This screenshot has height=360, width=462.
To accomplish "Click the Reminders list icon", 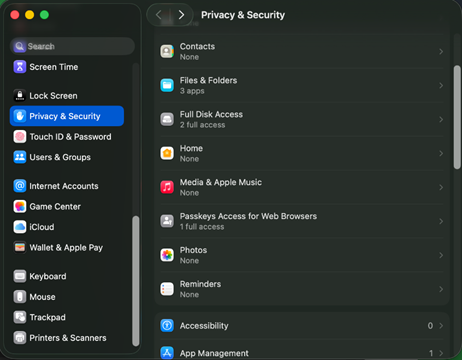I will (x=167, y=289).
